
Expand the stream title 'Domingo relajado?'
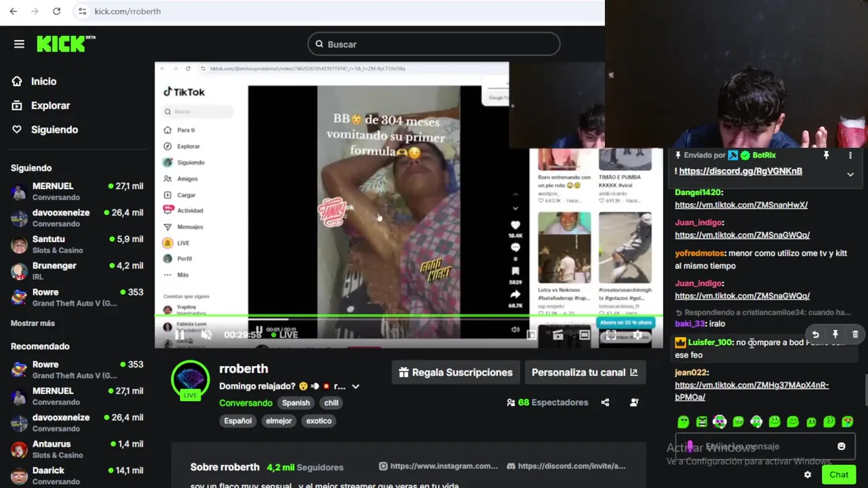click(355, 386)
